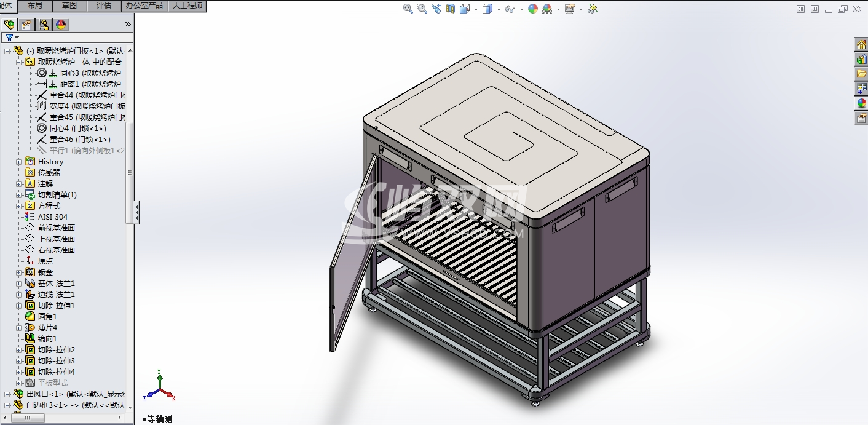
Task: Select the 重合44 mate
Action: 81,95
